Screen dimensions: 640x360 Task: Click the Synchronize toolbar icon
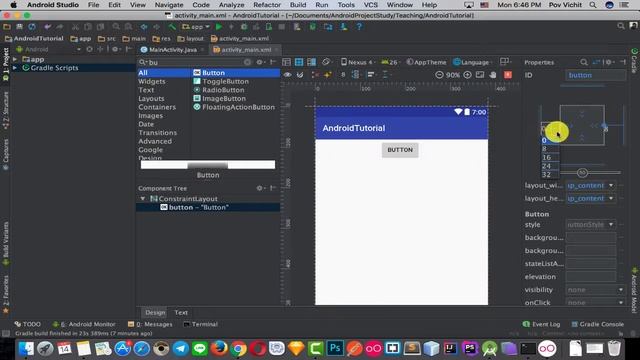[x=32, y=27]
